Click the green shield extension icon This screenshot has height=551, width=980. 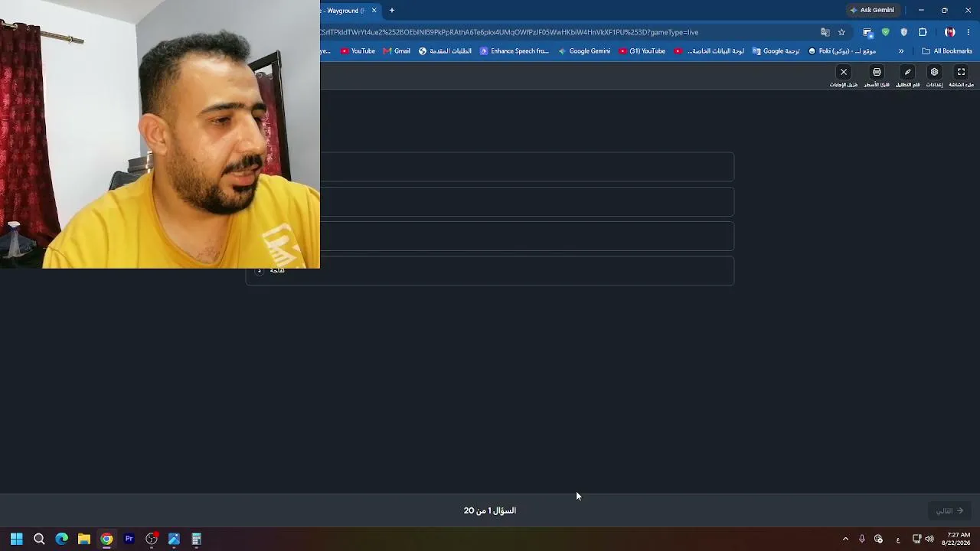[x=885, y=32]
